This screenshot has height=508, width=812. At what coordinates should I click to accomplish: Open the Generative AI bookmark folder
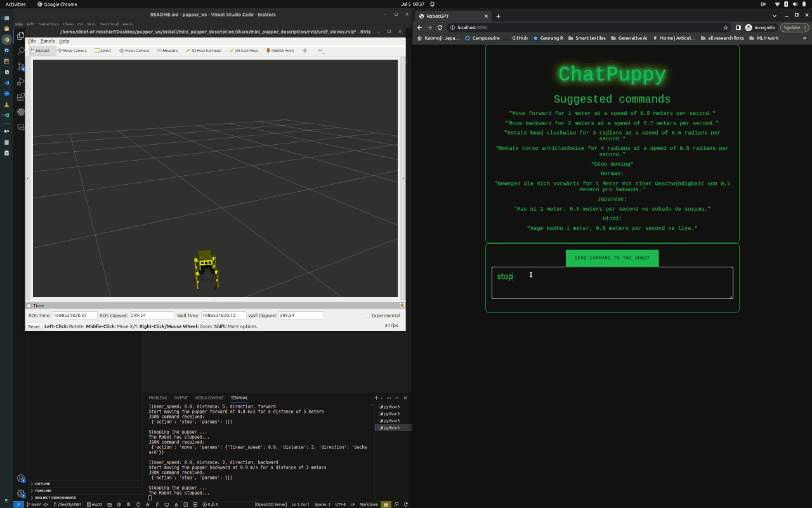click(x=629, y=38)
